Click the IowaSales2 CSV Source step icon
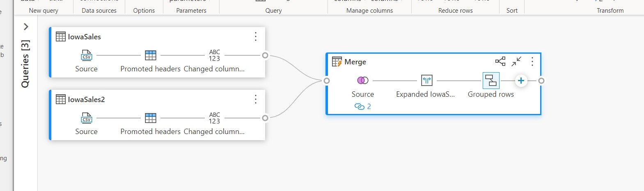 pos(87,118)
